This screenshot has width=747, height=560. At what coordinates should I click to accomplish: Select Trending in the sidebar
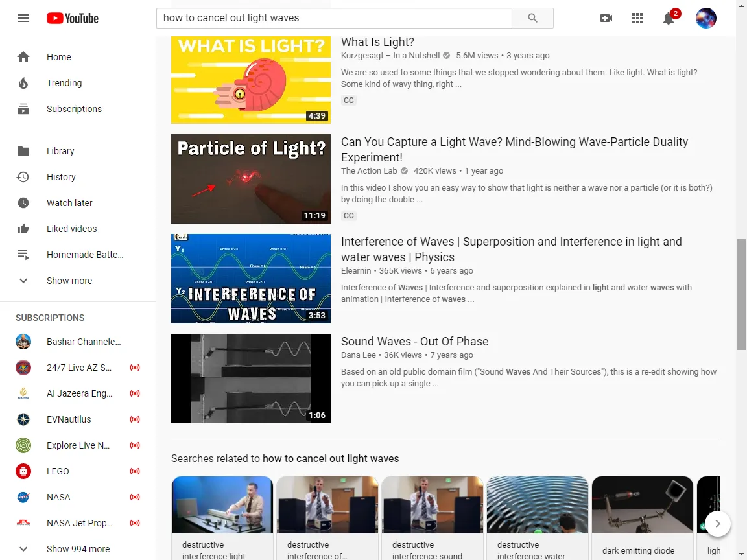click(78, 83)
